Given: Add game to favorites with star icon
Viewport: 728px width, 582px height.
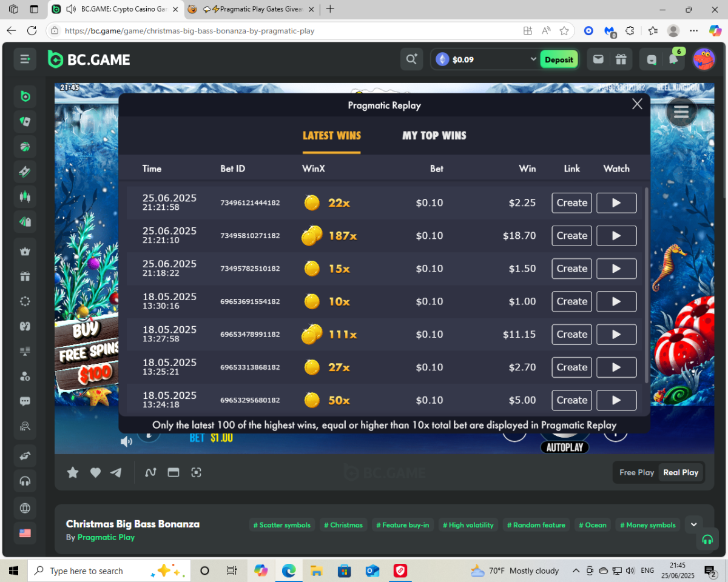Looking at the screenshot, I should [73, 472].
